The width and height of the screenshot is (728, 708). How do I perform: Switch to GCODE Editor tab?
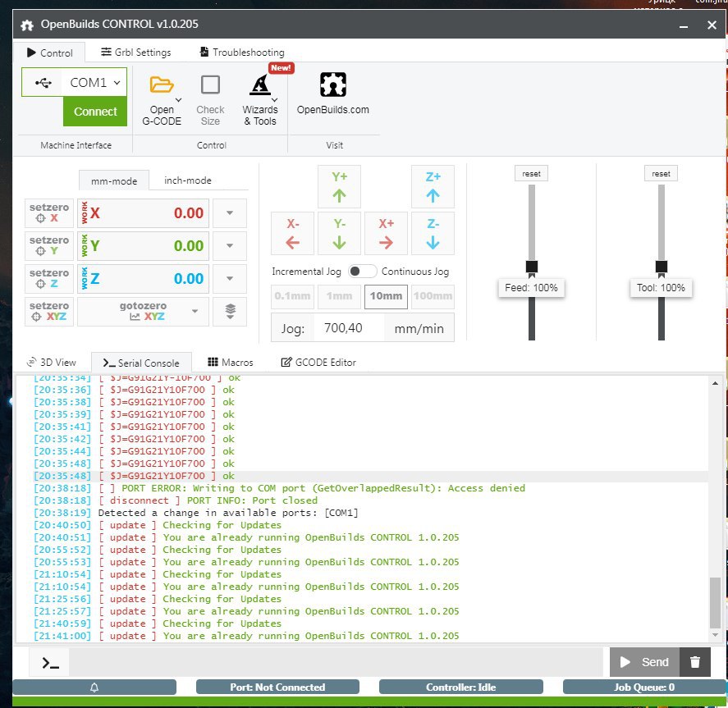[x=319, y=363]
